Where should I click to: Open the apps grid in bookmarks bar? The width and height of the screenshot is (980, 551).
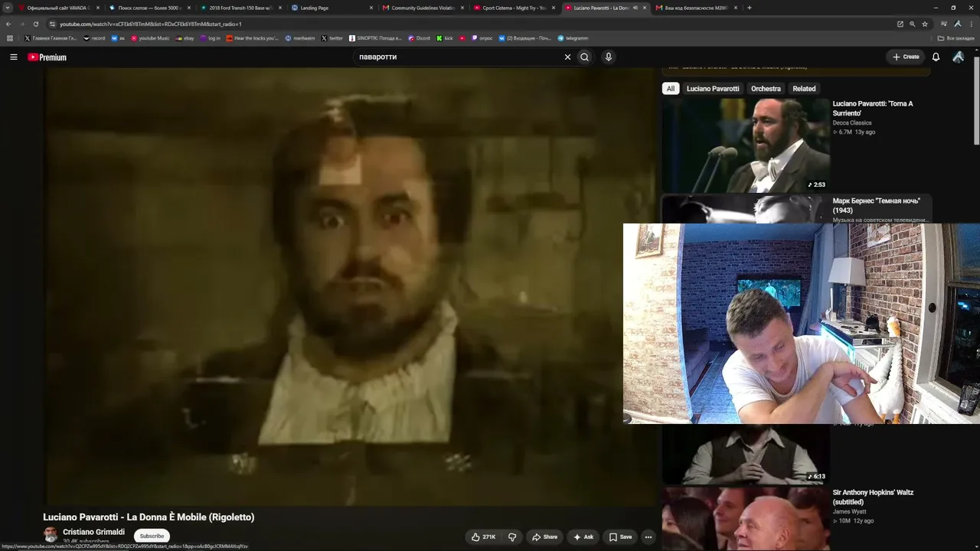coord(10,37)
